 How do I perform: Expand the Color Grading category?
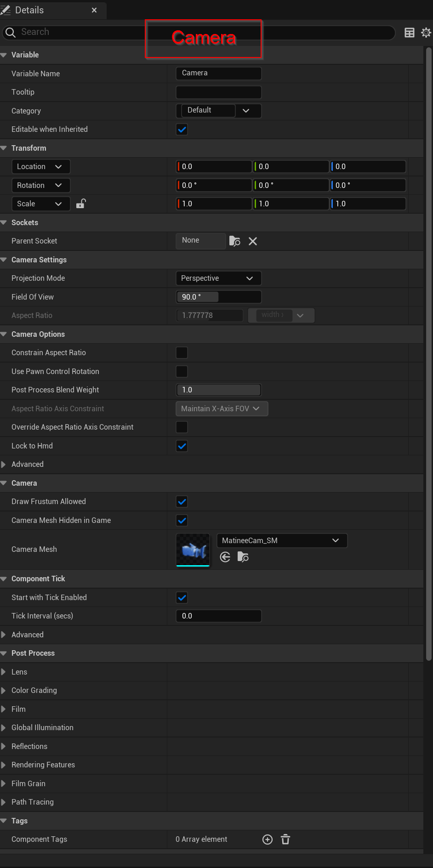(x=4, y=691)
